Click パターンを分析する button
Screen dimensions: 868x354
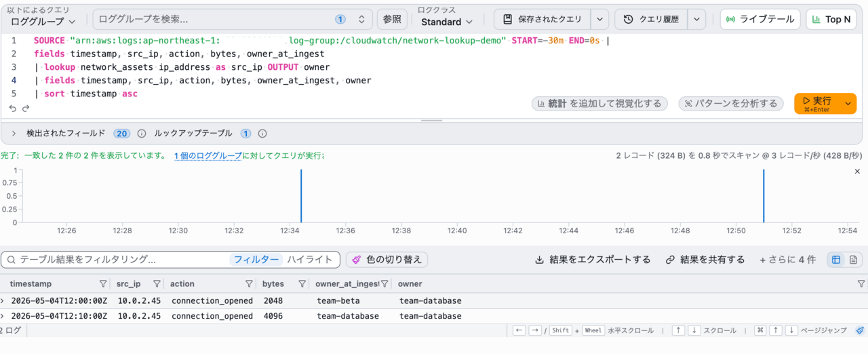[731, 104]
